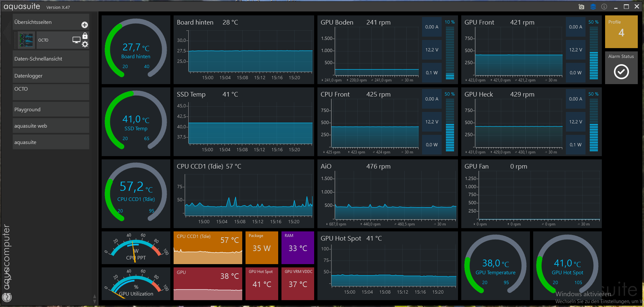
Task: Click the GPU Temperature 38,0 °C gauge
Action: pos(496,266)
